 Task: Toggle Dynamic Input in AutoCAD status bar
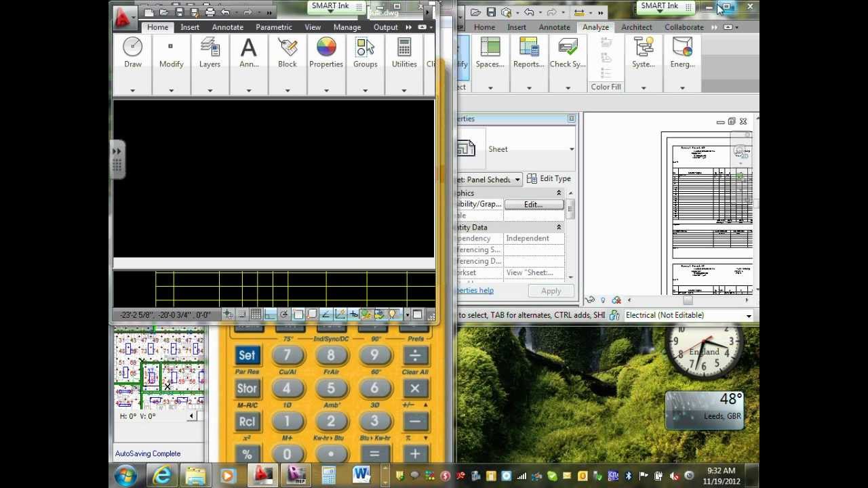pyautogui.click(x=353, y=314)
